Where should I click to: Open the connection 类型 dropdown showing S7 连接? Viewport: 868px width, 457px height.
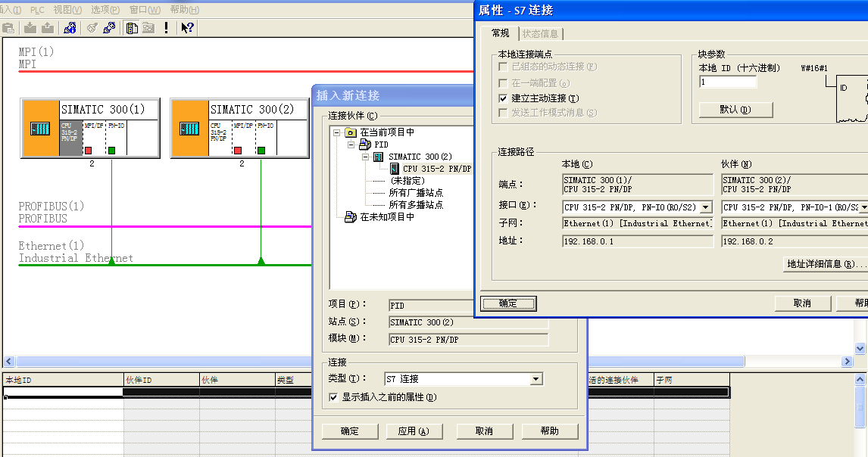(535, 379)
